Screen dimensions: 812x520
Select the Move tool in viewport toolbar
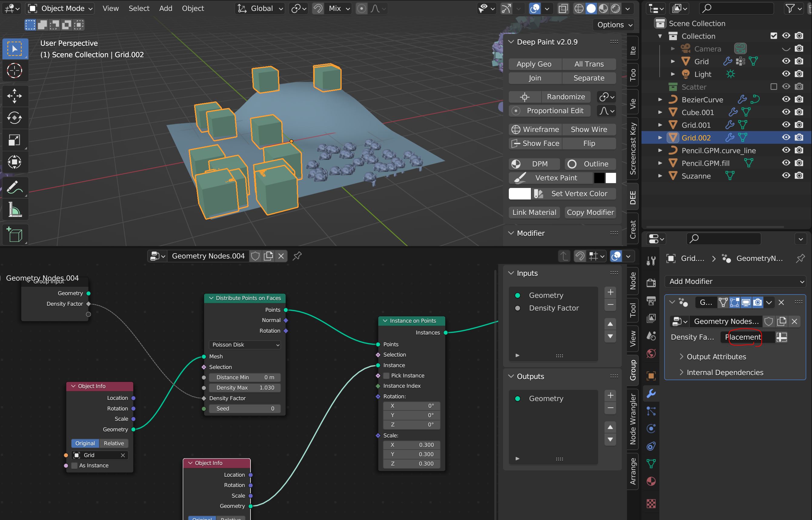click(x=15, y=96)
